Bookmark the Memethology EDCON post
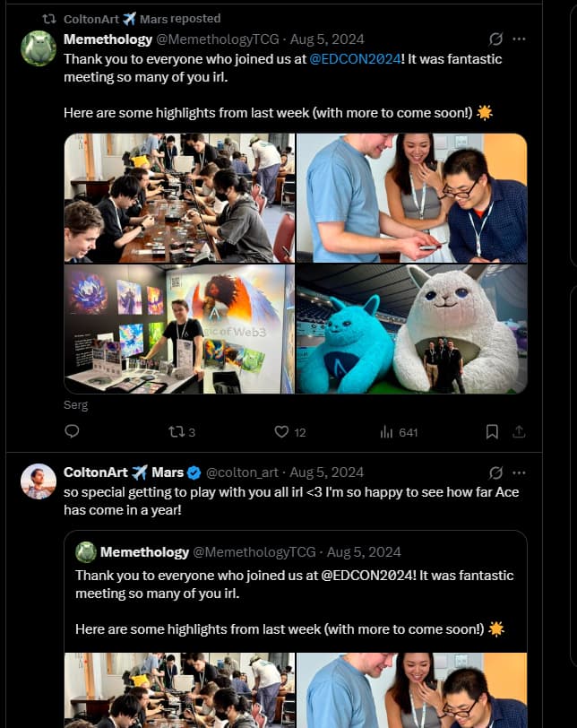The width and height of the screenshot is (577, 728). pos(492,432)
